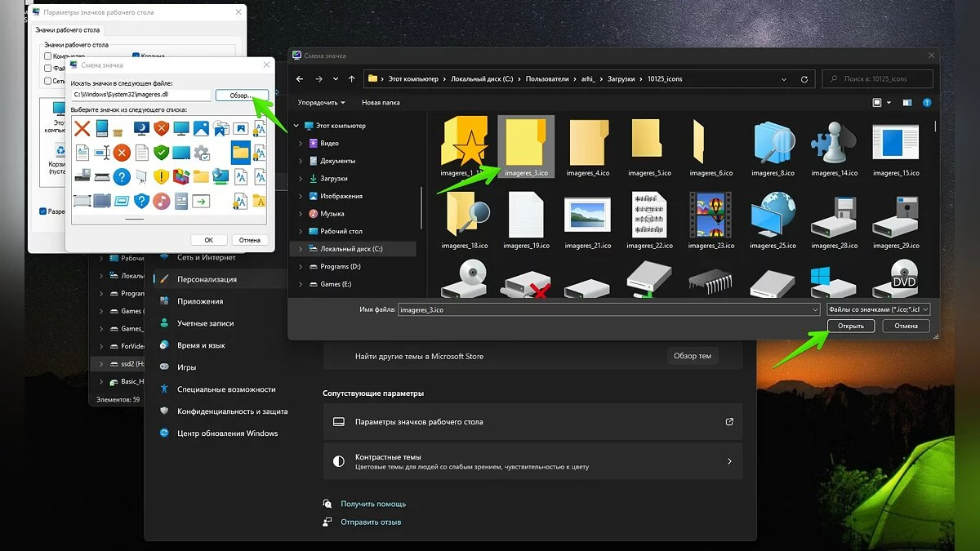Go up one folder with up arrow
Screen dimensions: 980x551
351,79
